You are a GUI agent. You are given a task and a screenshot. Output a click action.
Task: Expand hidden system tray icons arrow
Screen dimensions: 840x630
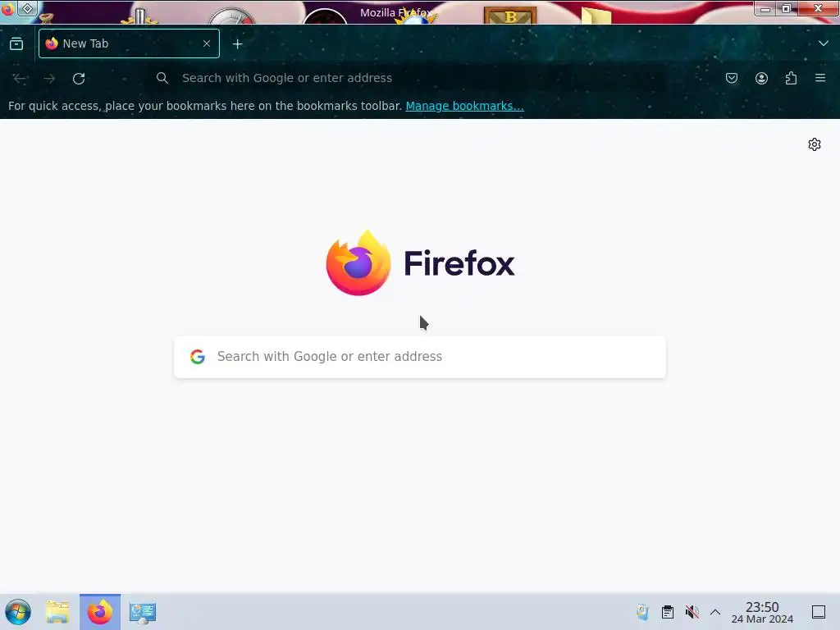point(715,612)
